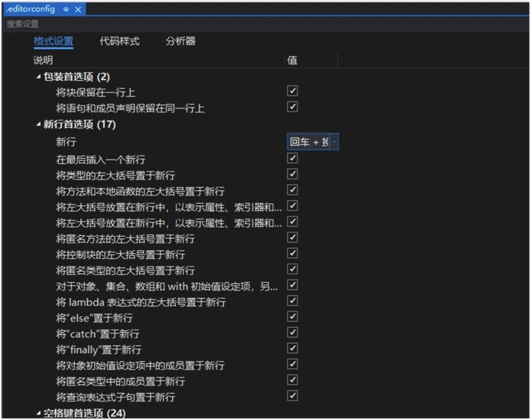Uncheck 在最后插入一个新行
Screen dimensions: 531x420
292,158
